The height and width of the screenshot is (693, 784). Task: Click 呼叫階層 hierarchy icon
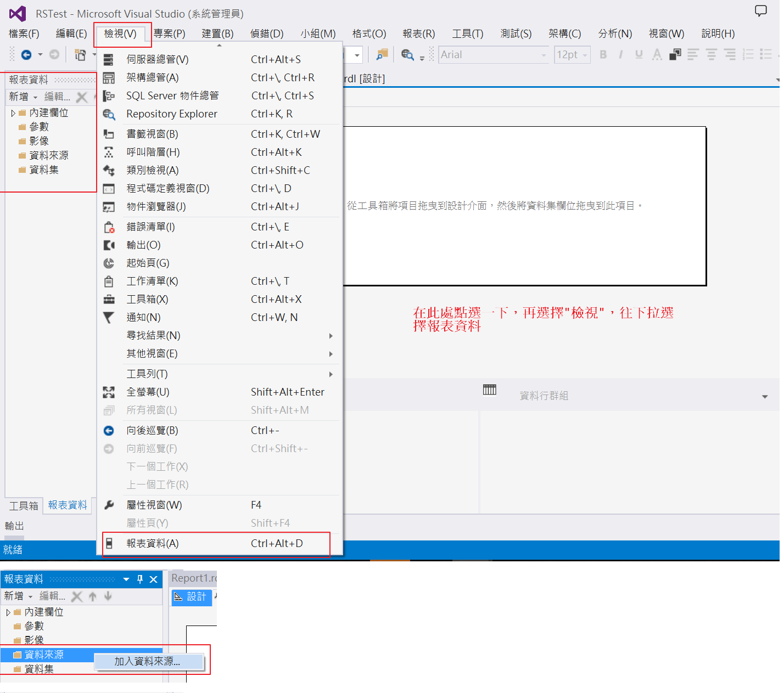coord(109,152)
